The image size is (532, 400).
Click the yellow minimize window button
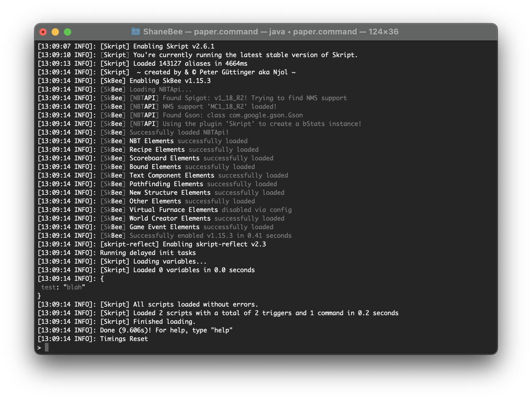pos(55,32)
